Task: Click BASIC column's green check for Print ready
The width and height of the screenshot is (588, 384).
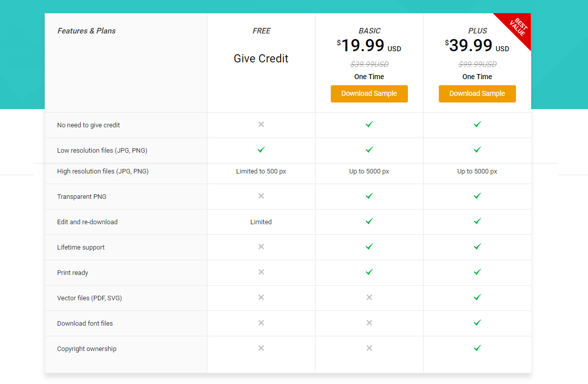Action: (369, 272)
